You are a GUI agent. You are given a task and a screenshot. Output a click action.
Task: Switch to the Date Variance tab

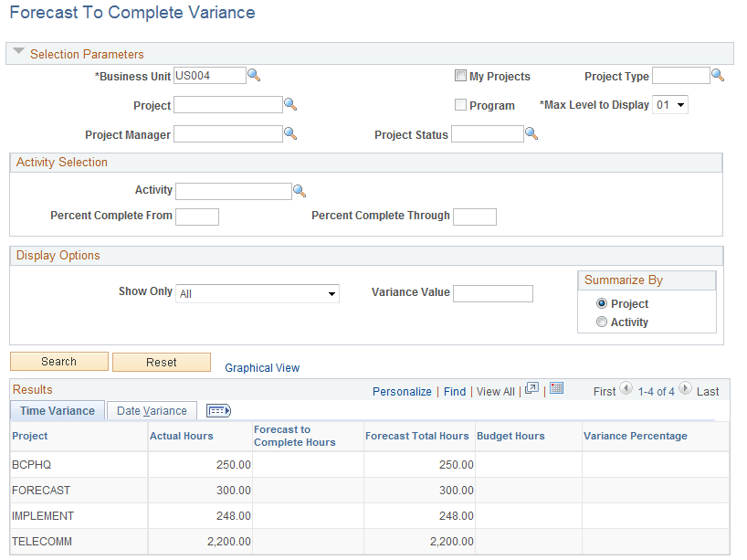click(x=152, y=410)
